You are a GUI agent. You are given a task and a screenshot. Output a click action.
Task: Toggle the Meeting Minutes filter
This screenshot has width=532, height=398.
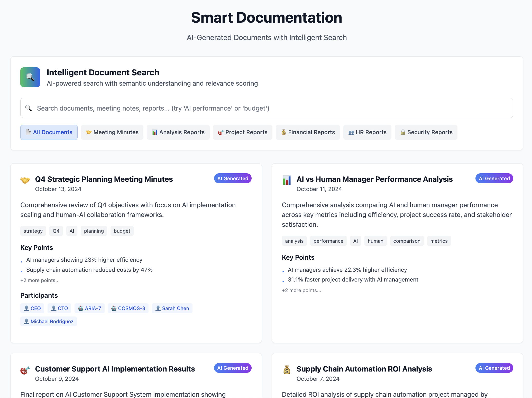point(112,132)
